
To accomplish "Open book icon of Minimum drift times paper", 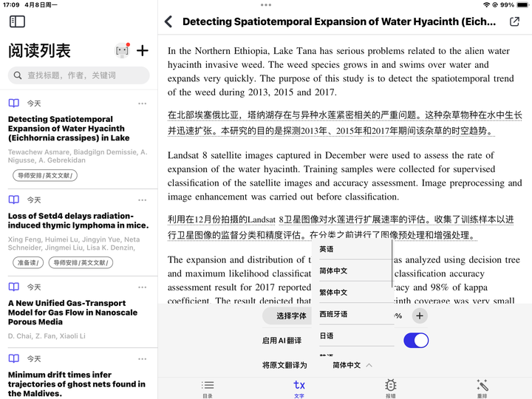I will pyautogui.click(x=14, y=358).
